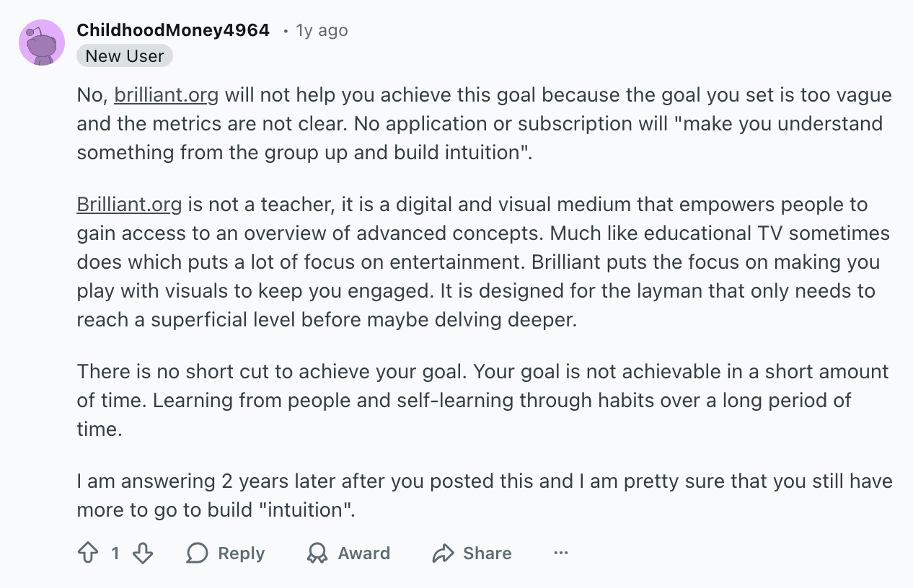913x588 pixels.
Task: Open the ChildhoodMoney4964 profile
Action: pos(174,30)
